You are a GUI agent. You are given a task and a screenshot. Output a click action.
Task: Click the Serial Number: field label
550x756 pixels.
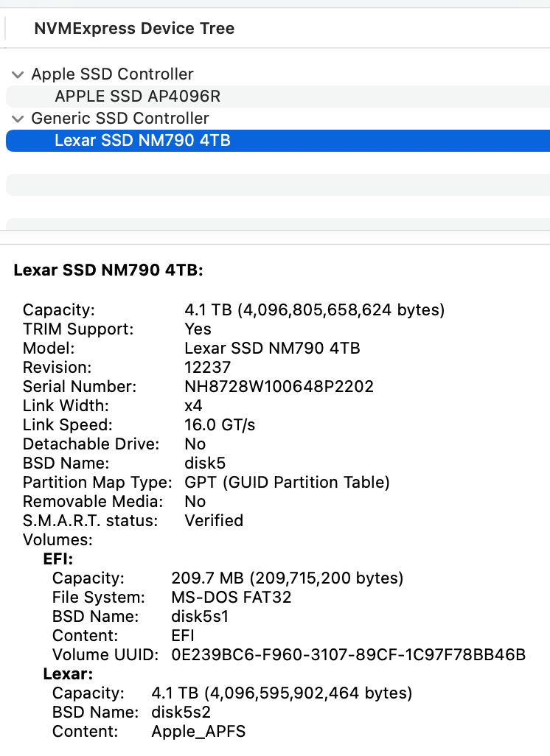point(80,387)
